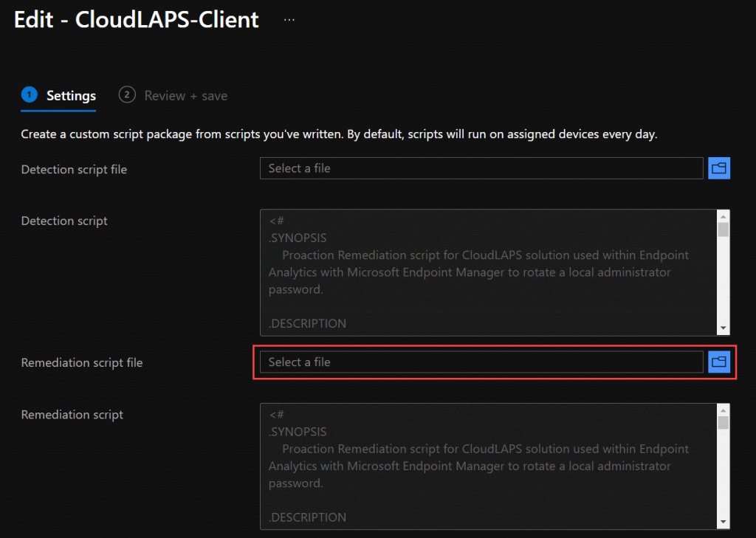Open the Remediation script file browse folder icon
756x538 pixels.
[x=719, y=362]
